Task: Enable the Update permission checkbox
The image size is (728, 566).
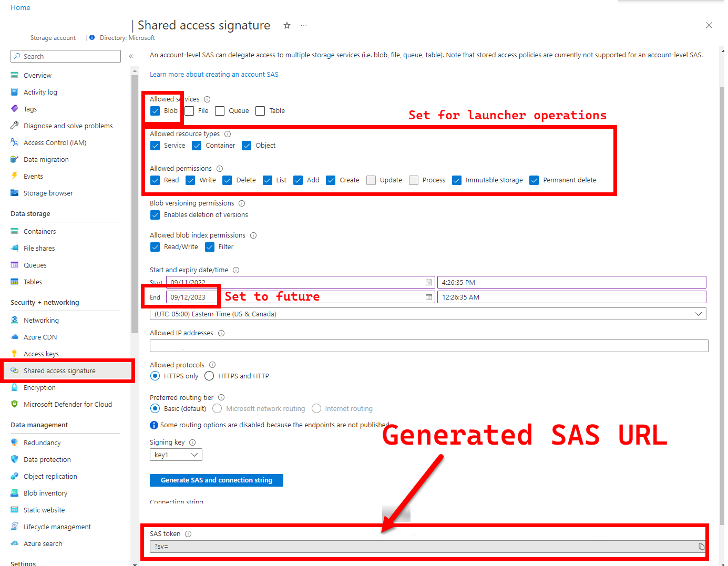Action: click(371, 180)
